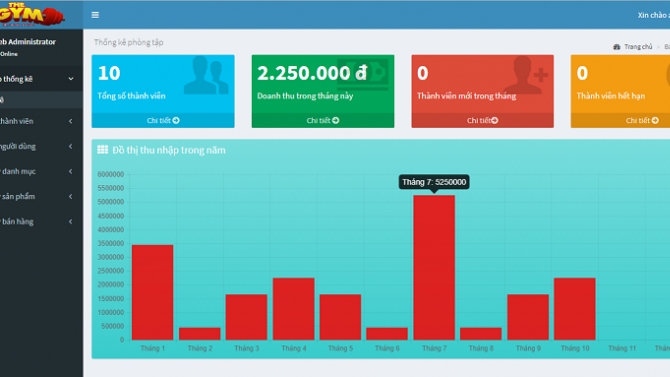The image size is (670, 377).
Task: Click the Tháng 3 bar in chart
Action: [x=247, y=317]
